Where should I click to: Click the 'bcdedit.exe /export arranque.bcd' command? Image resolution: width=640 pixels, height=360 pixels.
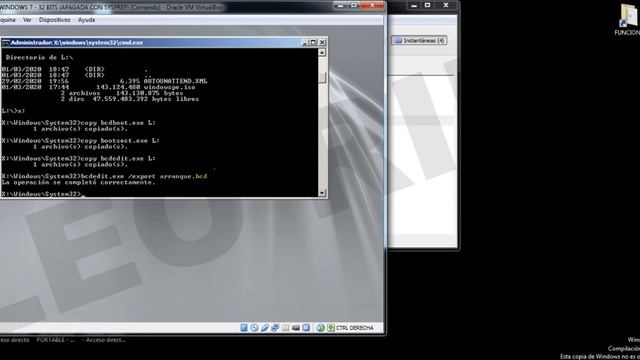144,176
